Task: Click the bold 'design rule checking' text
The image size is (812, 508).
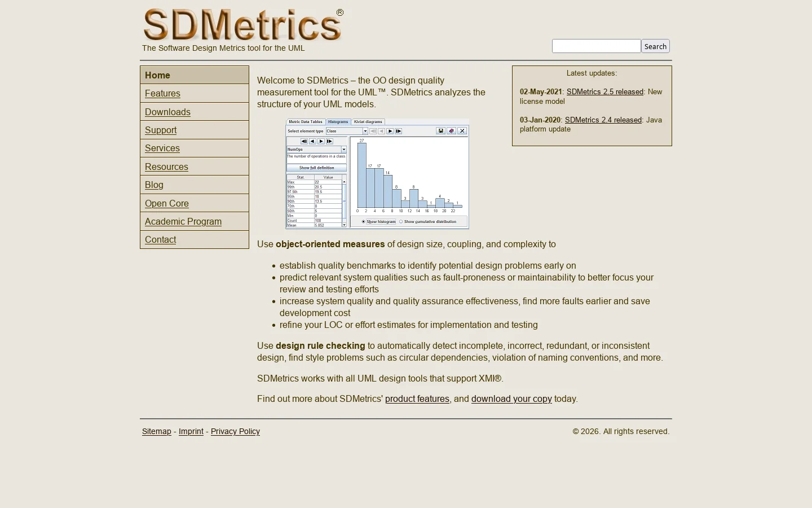Action: [x=320, y=346]
